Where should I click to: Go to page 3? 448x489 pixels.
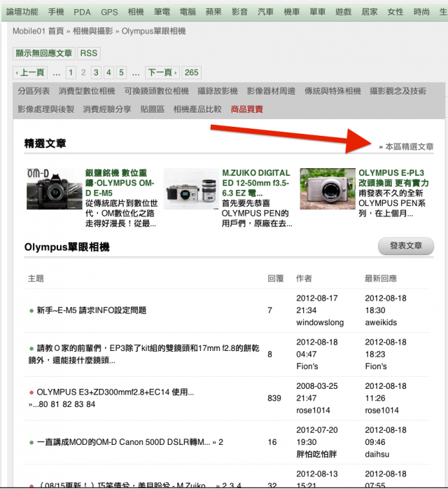tap(96, 73)
